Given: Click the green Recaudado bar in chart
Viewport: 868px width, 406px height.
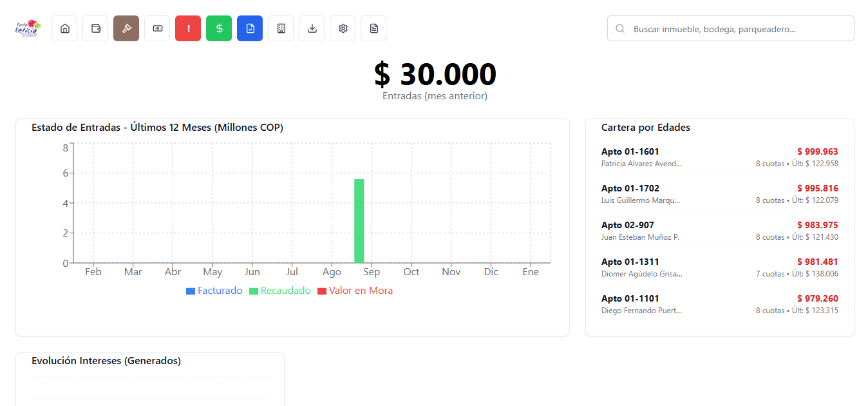Looking at the screenshot, I should [x=359, y=220].
